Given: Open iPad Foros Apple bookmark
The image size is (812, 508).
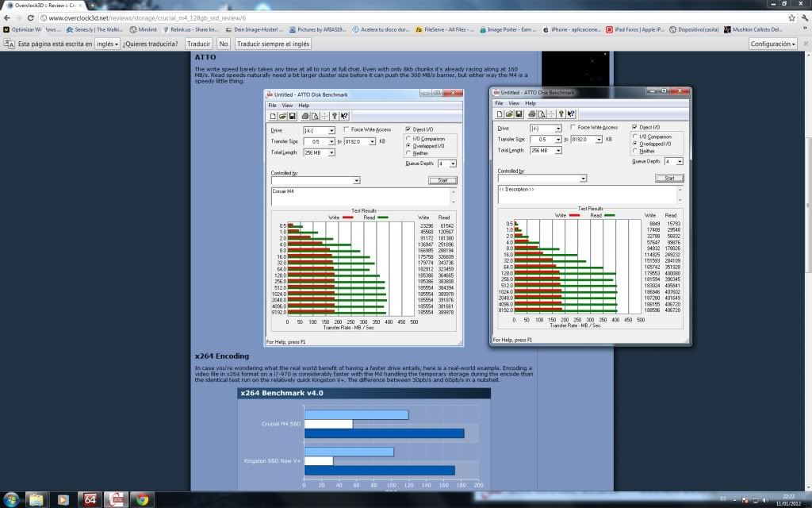Looking at the screenshot, I should [635, 29].
